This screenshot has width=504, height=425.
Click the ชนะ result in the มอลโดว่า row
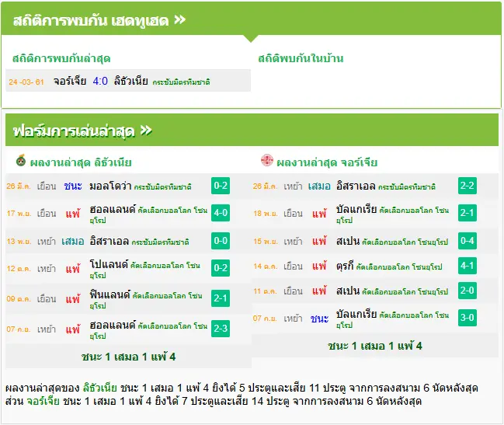[x=73, y=186]
